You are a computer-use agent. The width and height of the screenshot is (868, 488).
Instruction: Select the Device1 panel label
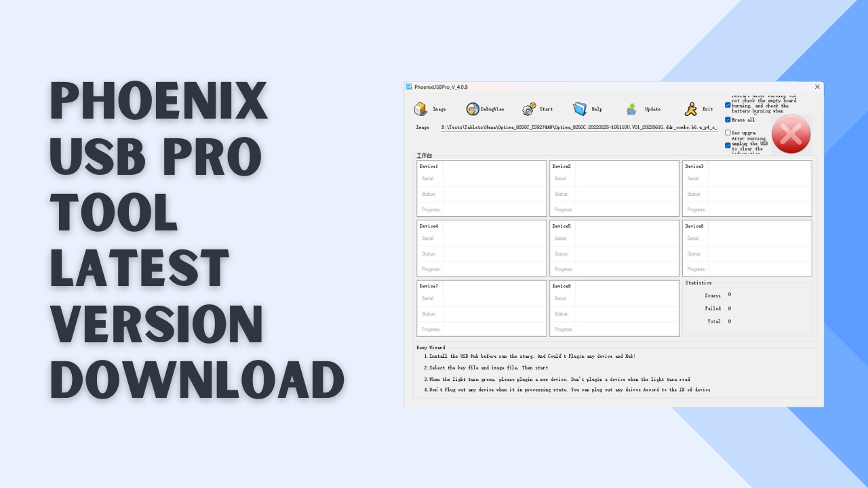point(429,166)
